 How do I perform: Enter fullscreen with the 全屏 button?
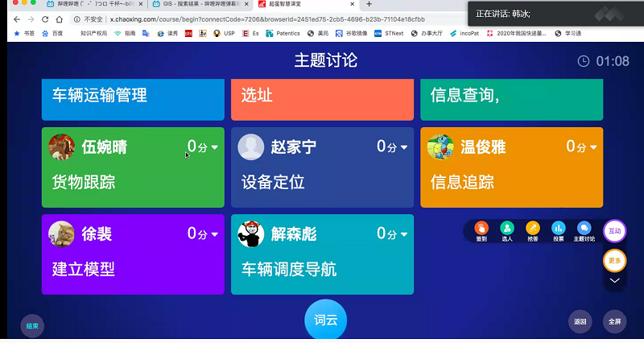[x=614, y=321]
